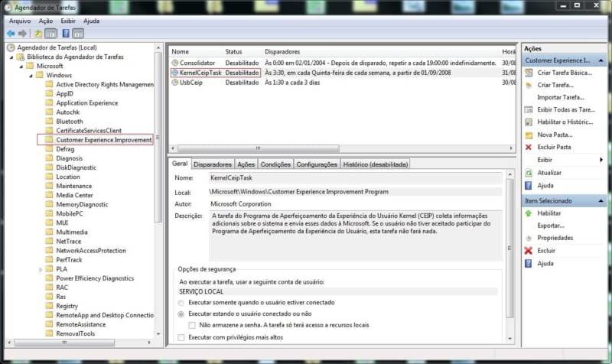Click the Back arrow toolbar icon

coord(11,34)
